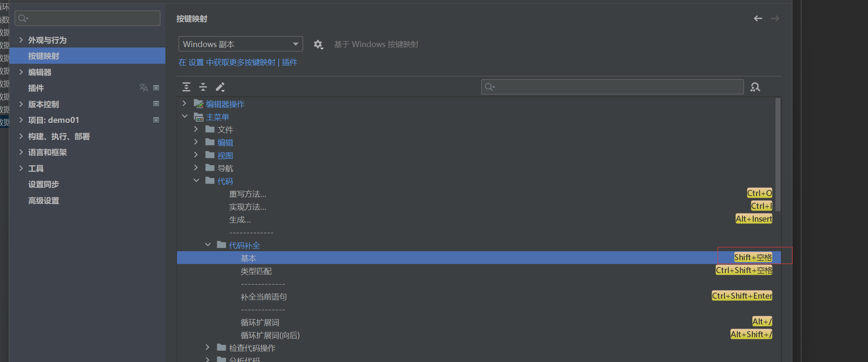Click Collapse All icon in keymap toolbar
The image size is (868, 362).
[203, 87]
